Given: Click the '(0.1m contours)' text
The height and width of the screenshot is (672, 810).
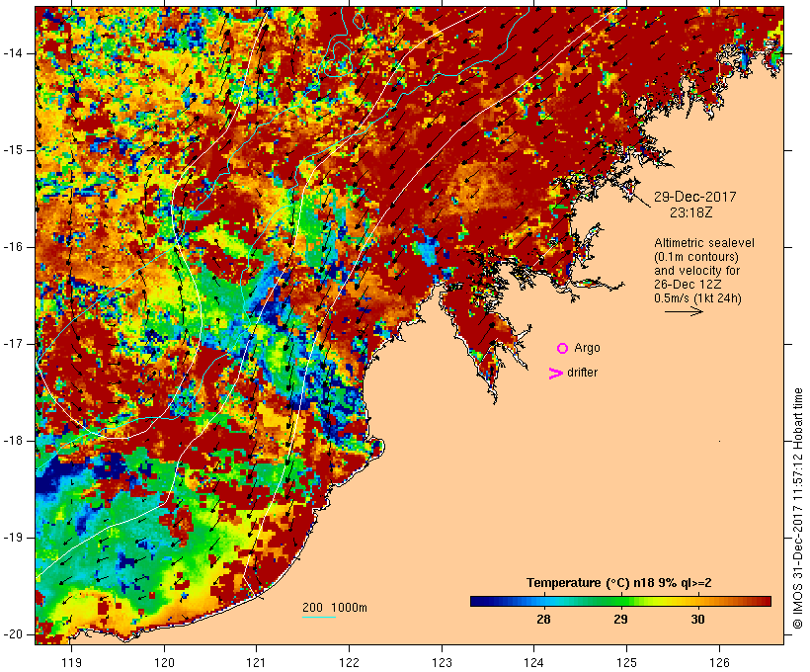Looking at the screenshot, I should [x=696, y=257].
